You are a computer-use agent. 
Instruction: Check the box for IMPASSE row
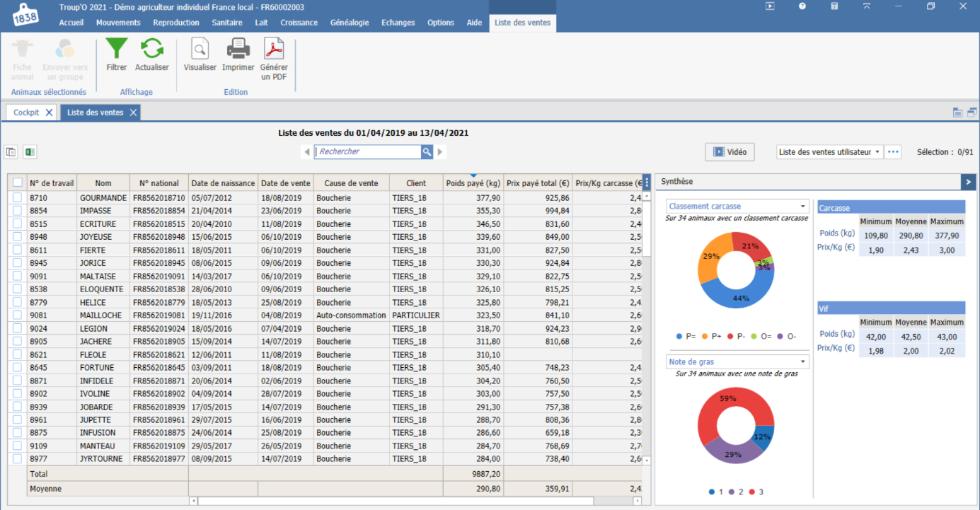[x=17, y=211]
